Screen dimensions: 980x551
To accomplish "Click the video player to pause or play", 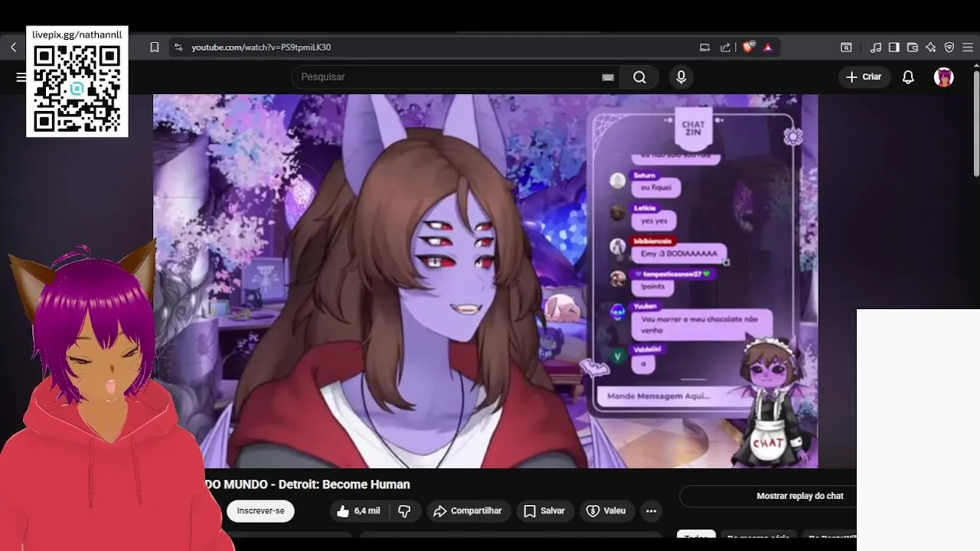I will [485, 281].
